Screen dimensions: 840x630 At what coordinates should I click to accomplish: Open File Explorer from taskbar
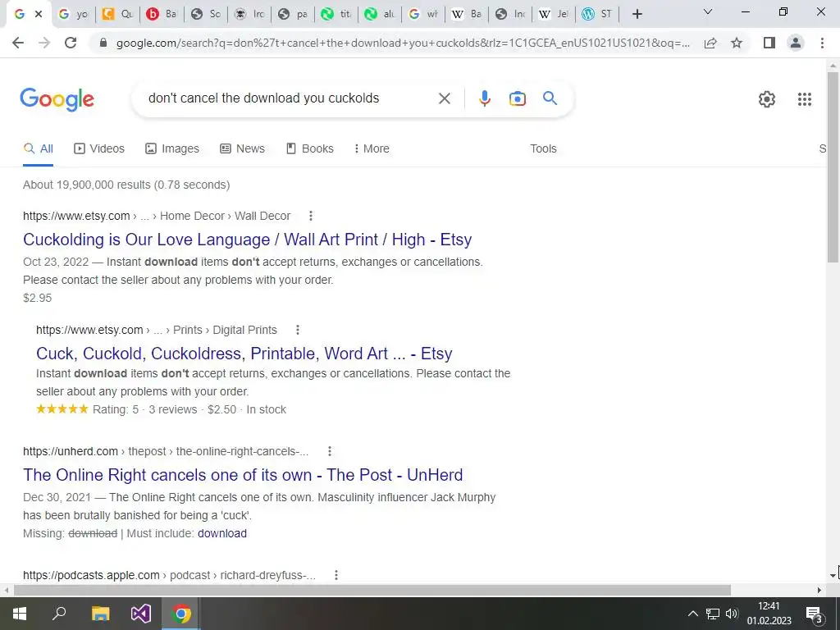point(100,614)
